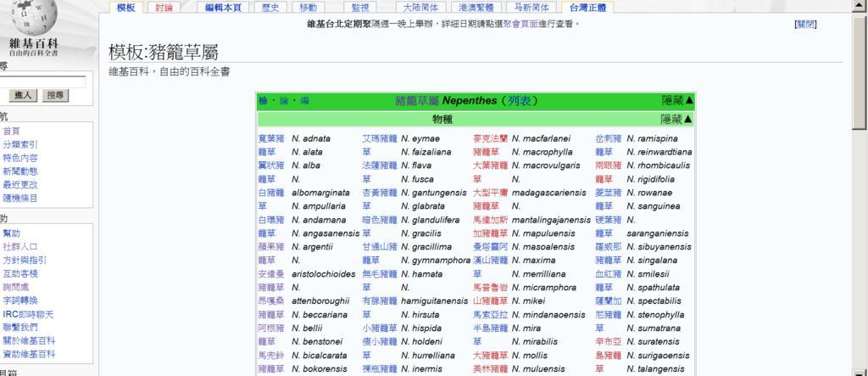Switch variant to 港澳繁體
Image resolution: width=868 pixels, height=376 pixels.
(x=476, y=8)
